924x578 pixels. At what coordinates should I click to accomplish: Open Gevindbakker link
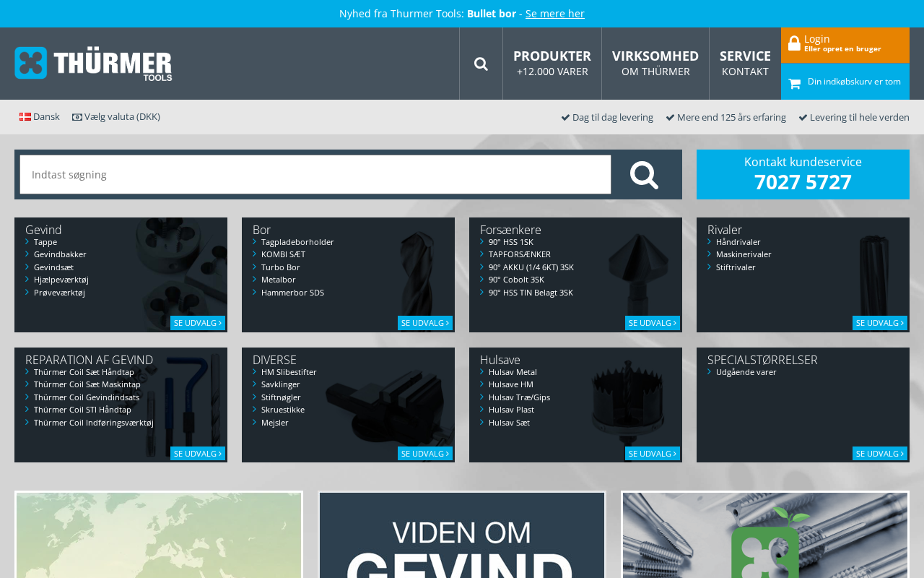[x=60, y=254]
